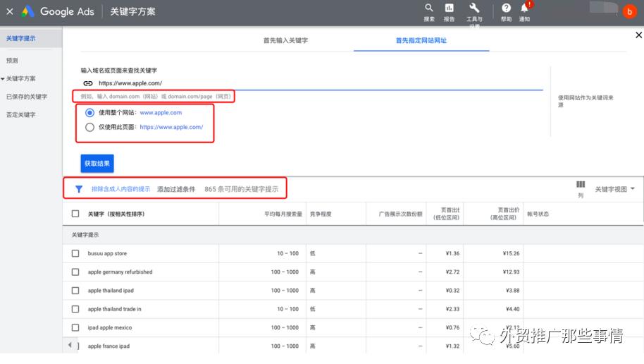Sort by average monthly searches header
The width and height of the screenshot is (644, 364).
click(283, 214)
